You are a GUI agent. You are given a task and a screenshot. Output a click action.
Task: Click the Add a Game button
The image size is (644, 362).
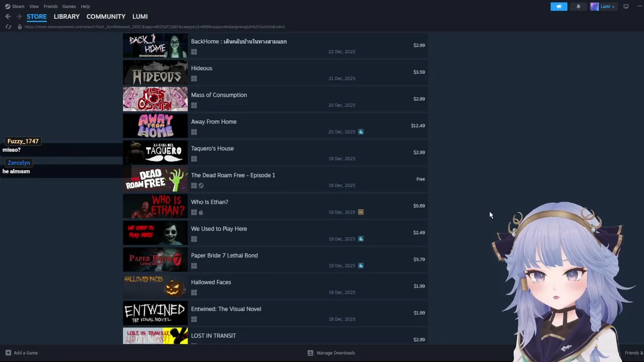coord(22,353)
